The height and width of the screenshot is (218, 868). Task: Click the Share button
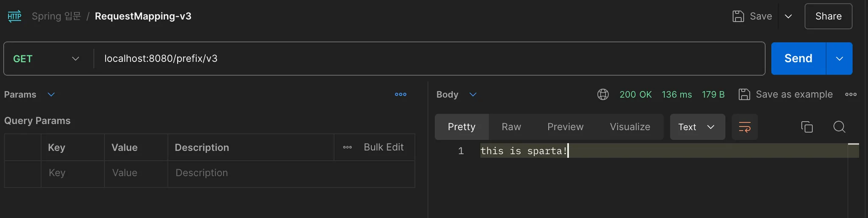(x=828, y=16)
